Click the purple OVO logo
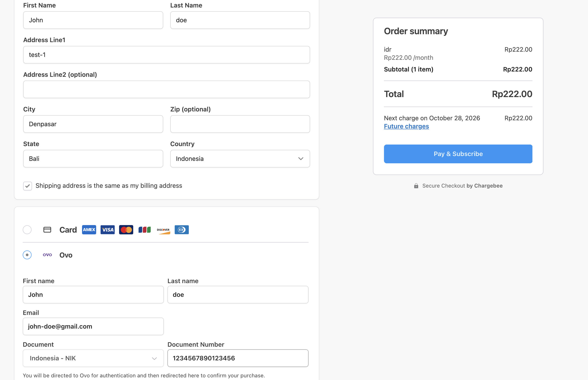The width and height of the screenshot is (588, 380). tap(47, 255)
